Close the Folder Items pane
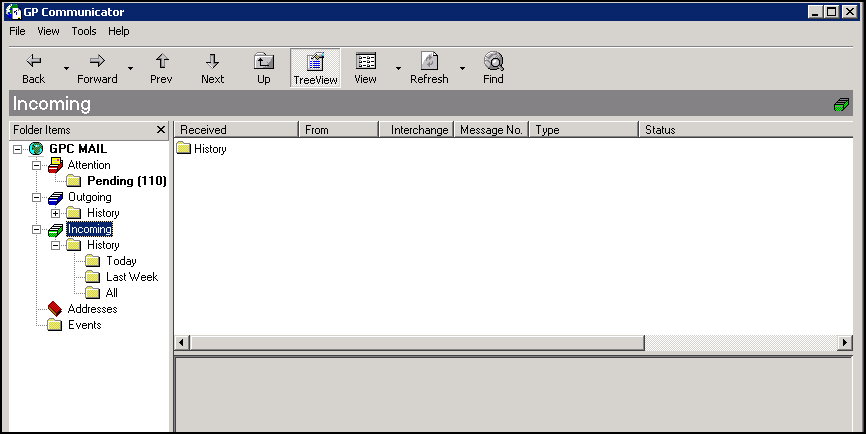This screenshot has height=434, width=866. tap(161, 130)
